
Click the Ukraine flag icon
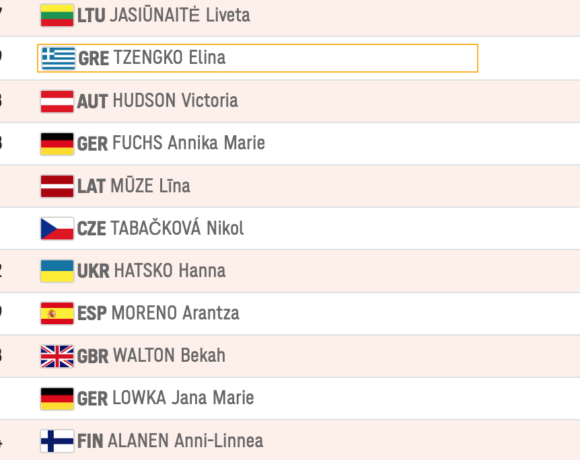pyautogui.click(x=57, y=271)
